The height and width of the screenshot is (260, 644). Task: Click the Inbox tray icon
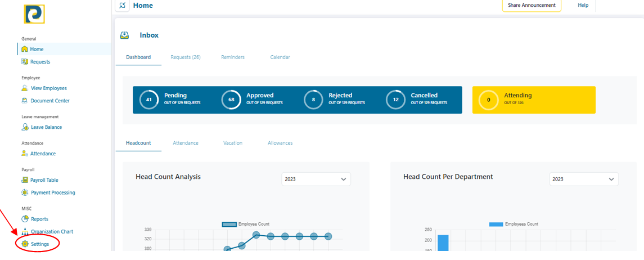[x=124, y=35]
